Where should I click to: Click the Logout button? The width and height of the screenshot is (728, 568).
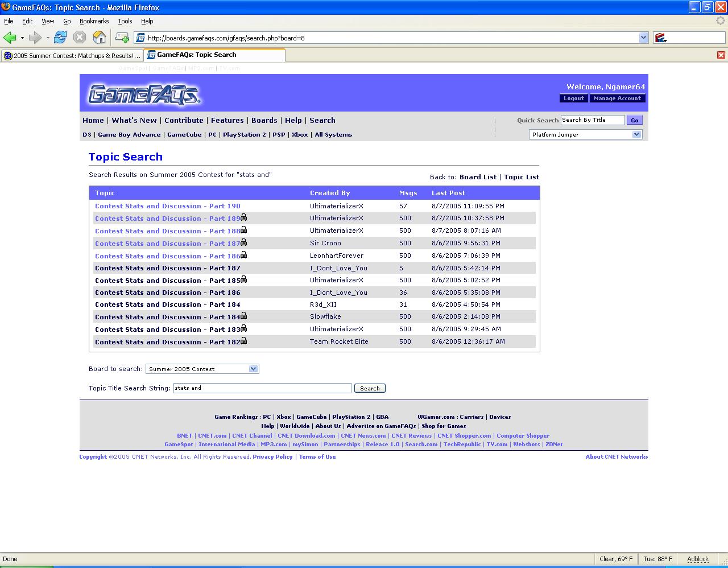[x=574, y=98]
